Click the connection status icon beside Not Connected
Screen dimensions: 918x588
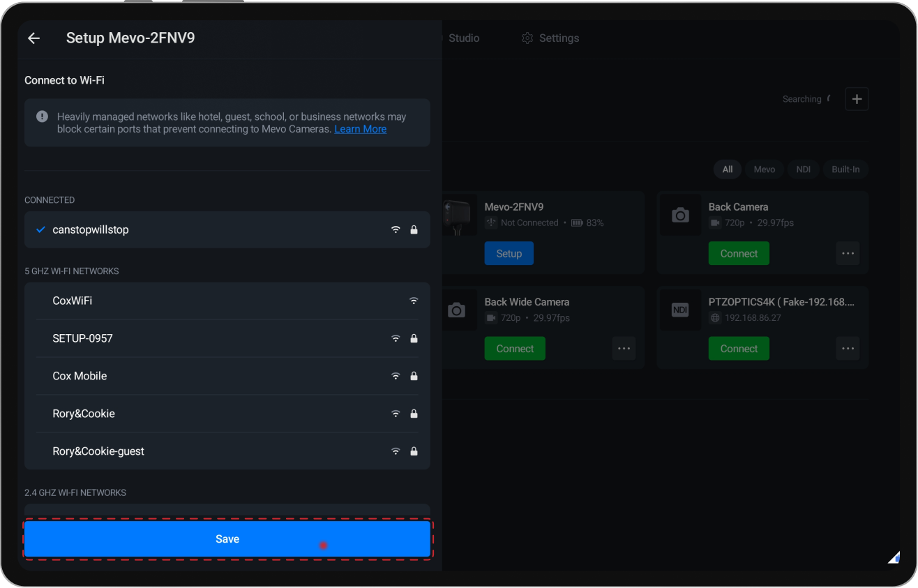pos(491,223)
